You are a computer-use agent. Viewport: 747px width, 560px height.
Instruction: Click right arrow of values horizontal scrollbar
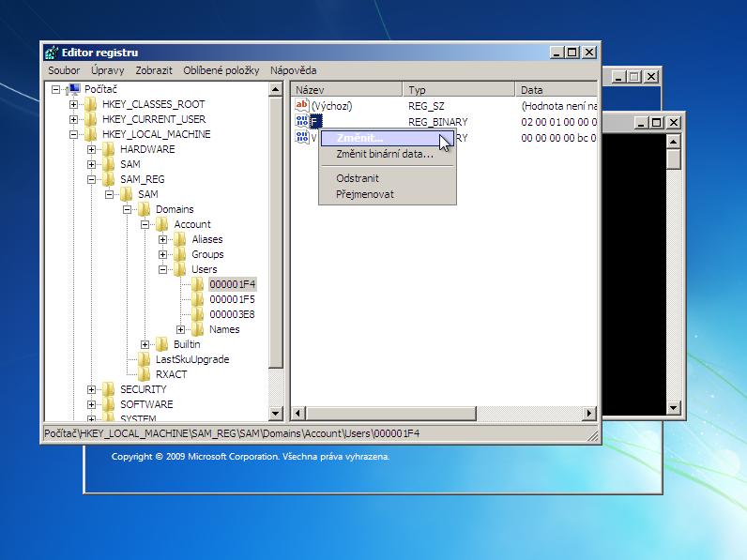coord(589,413)
